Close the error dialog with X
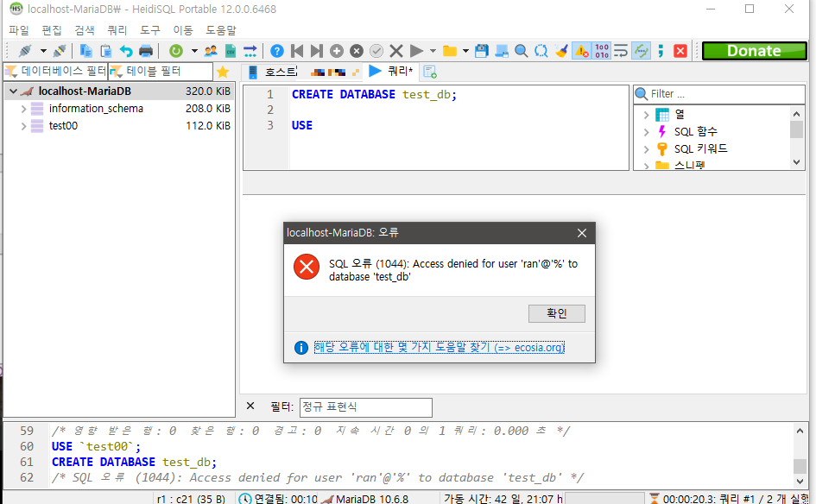The height and width of the screenshot is (504, 816). coord(582,233)
